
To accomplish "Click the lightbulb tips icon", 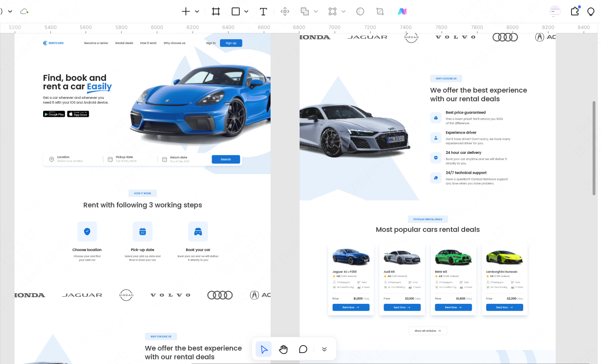I will pos(591,11).
